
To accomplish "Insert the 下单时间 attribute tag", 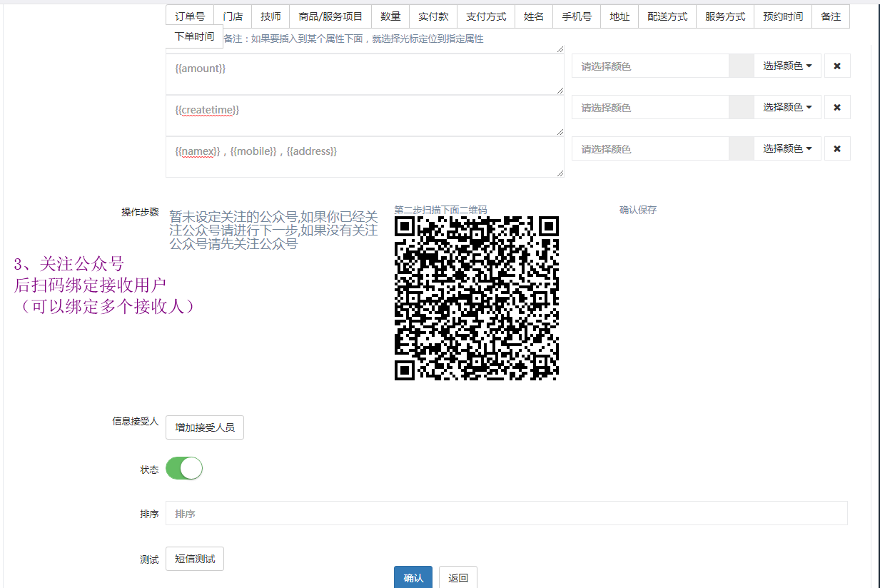I will [x=194, y=36].
